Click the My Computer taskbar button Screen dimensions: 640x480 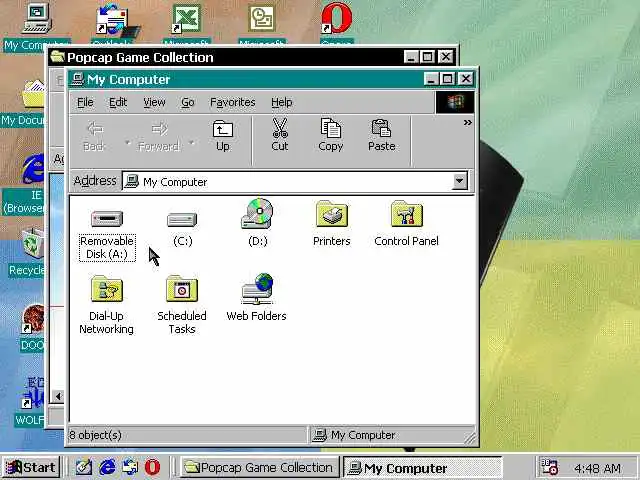[x=422, y=467]
